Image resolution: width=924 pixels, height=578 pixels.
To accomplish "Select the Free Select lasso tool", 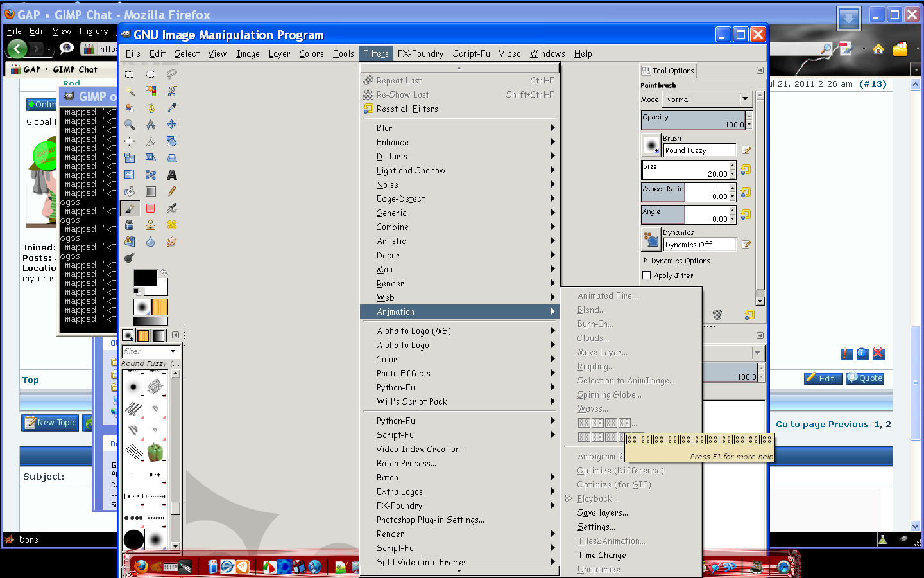I will 172,74.
